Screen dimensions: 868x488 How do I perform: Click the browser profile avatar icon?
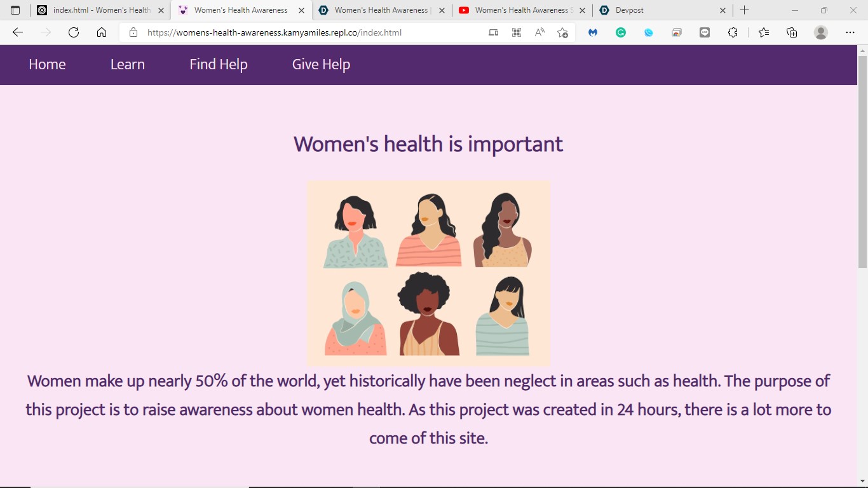click(x=820, y=32)
